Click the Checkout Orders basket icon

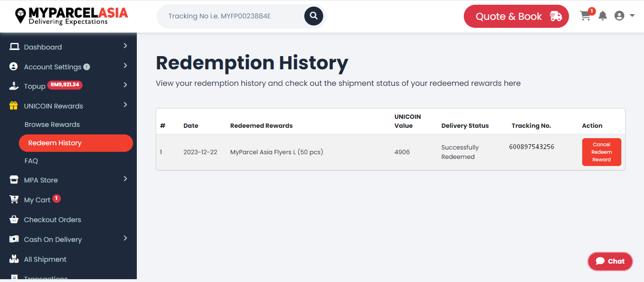tap(14, 219)
